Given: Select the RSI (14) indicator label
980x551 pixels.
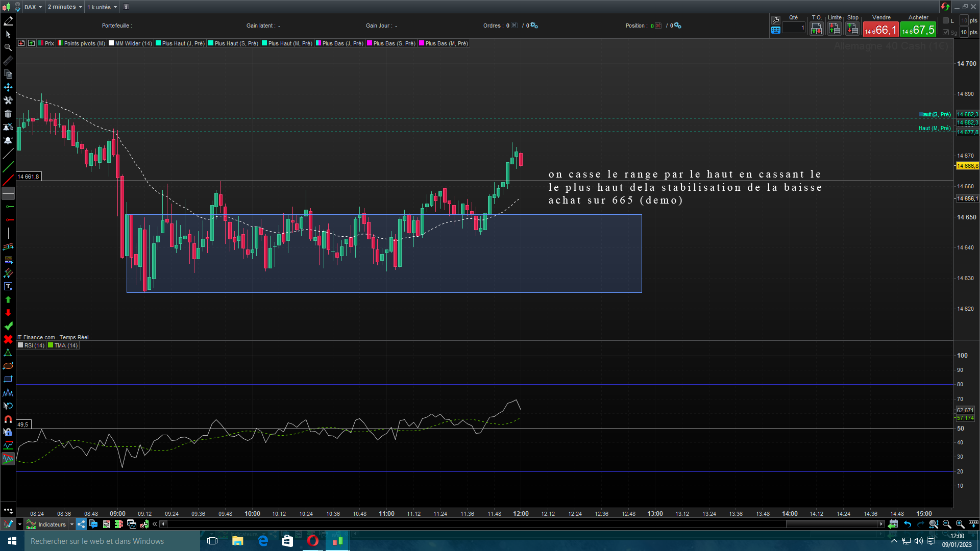Looking at the screenshot, I should click(x=34, y=345).
